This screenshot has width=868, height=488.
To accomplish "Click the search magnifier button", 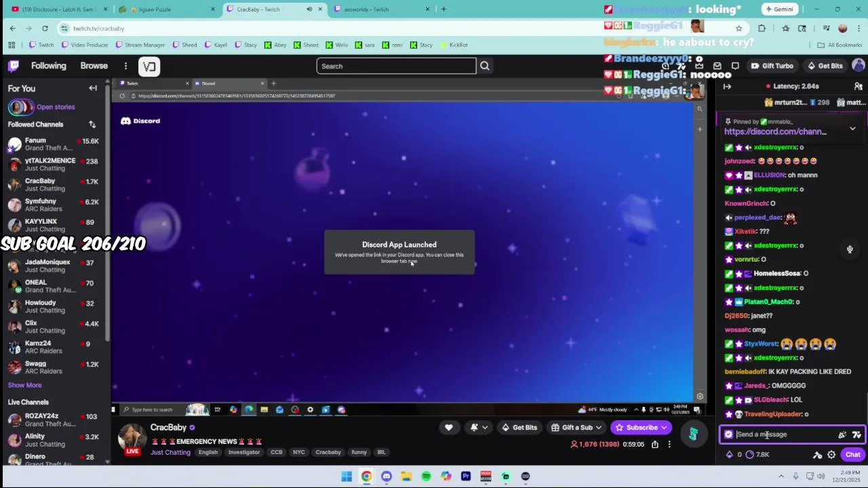I will 485,66.
